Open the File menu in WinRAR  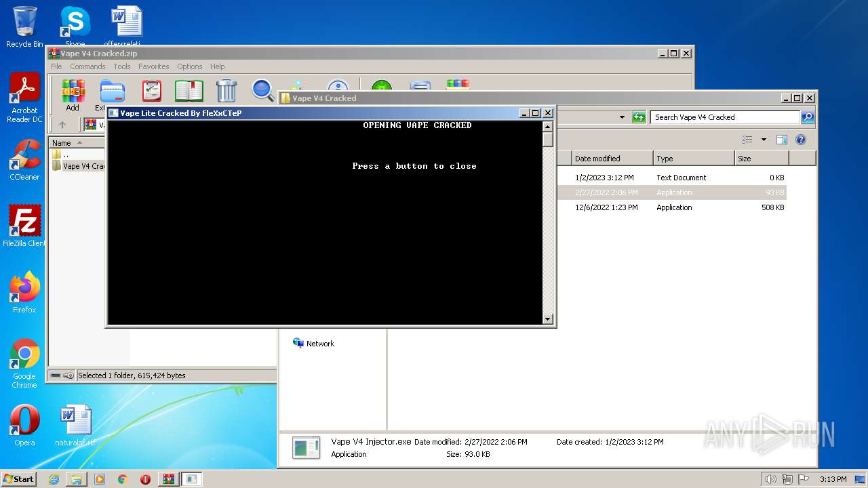pyautogui.click(x=56, y=66)
